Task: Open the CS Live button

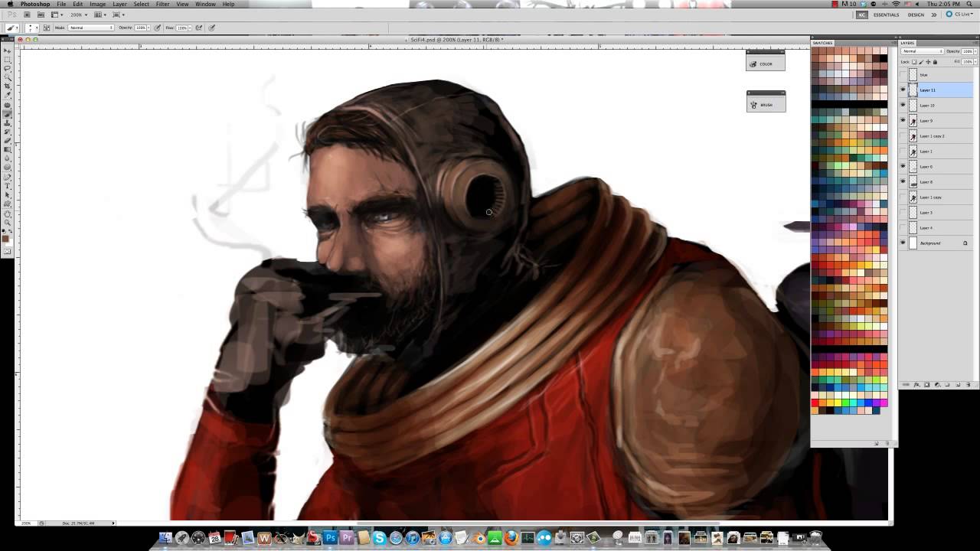Action: [x=959, y=15]
